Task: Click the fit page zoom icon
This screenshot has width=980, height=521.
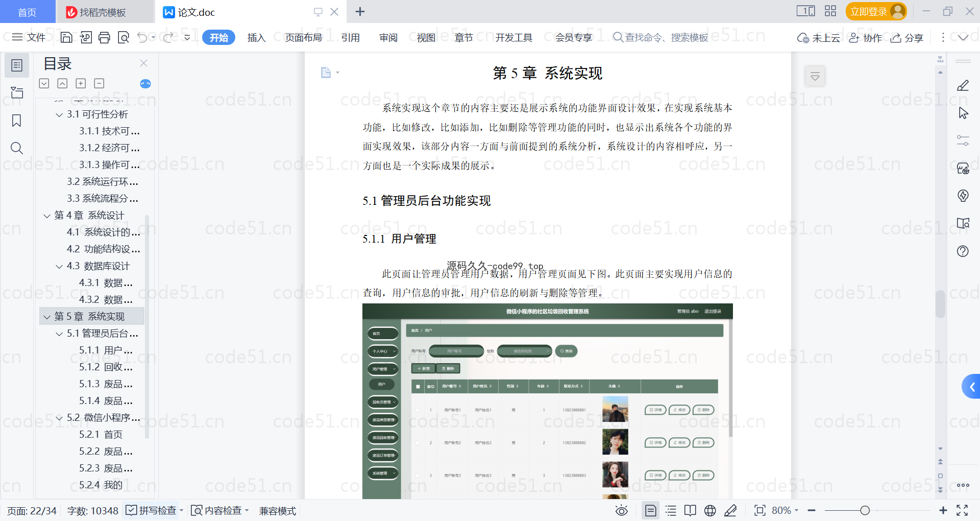Action: pos(759,510)
